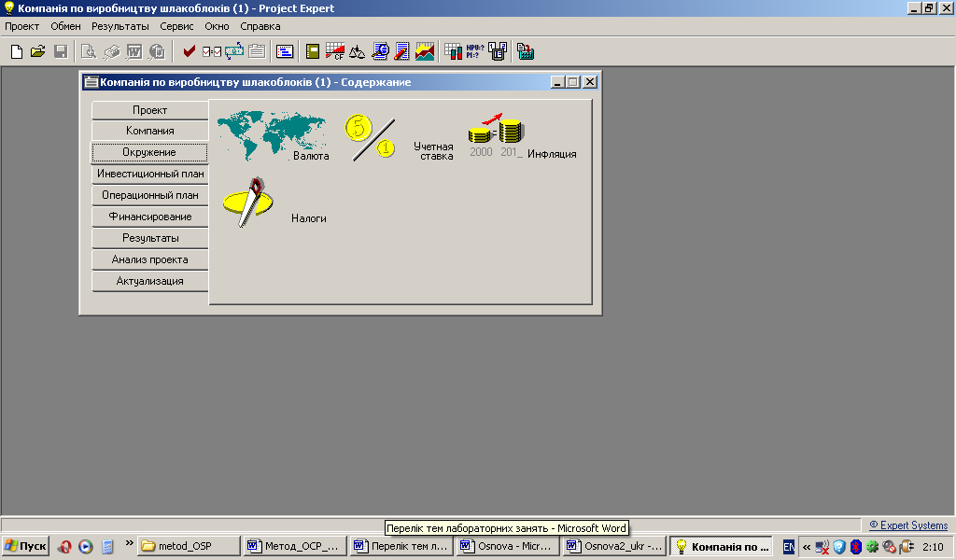This screenshot has width=956, height=560.
Task: Click the double checkbox toolbar icon
Action: click(x=212, y=51)
